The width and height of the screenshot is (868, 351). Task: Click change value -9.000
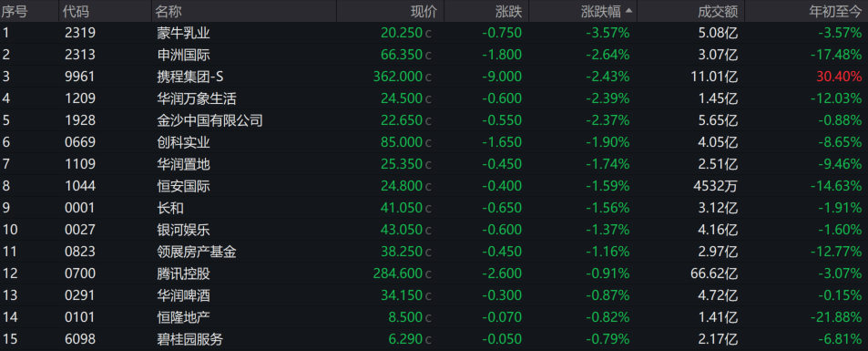pyautogui.click(x=502, y=77)
